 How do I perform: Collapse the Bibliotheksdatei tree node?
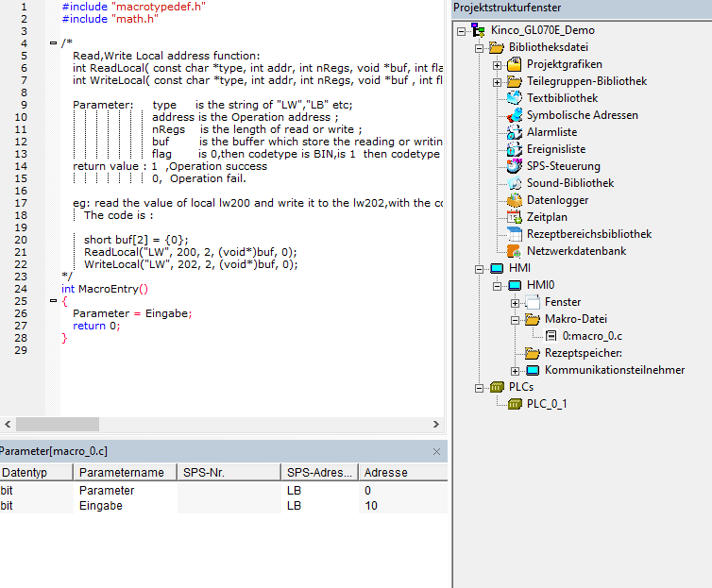pos(479,48)
